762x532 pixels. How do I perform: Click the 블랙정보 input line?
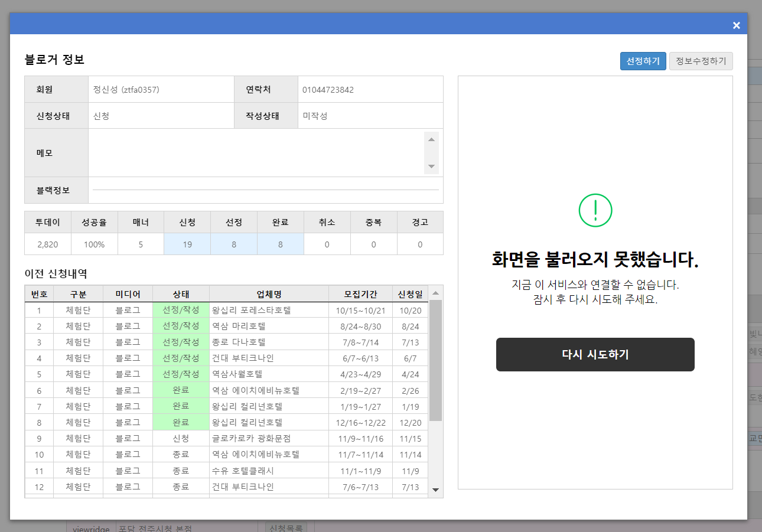coord(265,190)
